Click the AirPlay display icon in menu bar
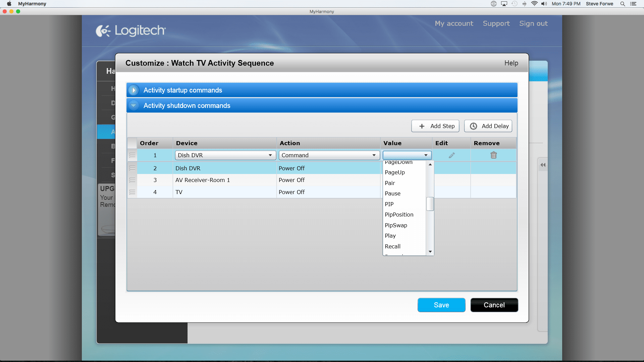This screenshot has height=362, width=644. pos(504,4)
